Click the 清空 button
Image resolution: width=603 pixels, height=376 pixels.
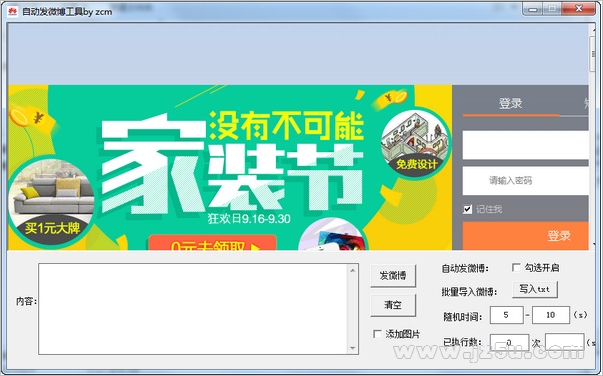click(x=393, y=305)
